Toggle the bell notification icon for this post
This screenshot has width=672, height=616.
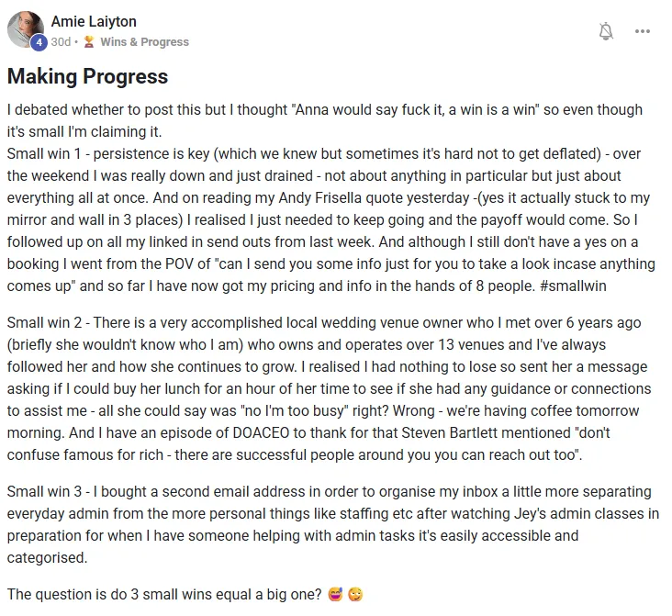pyautogui.click(x=605, y=31)
